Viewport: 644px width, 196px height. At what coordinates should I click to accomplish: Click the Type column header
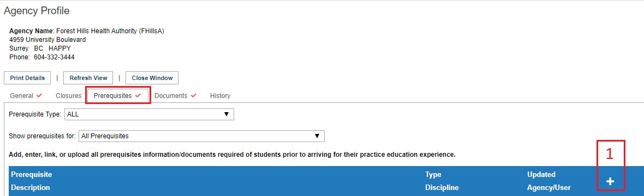coord(433,175)
